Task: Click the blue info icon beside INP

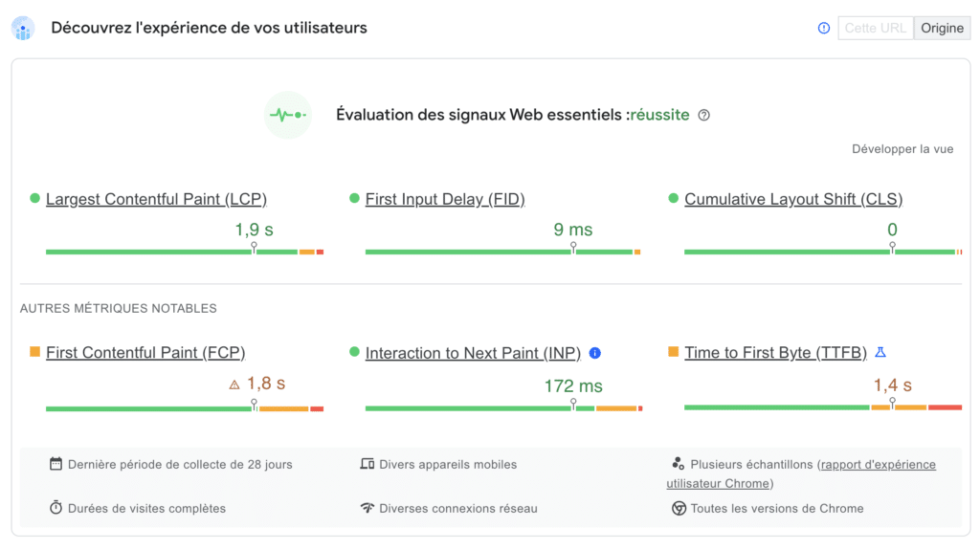Action: click(x=595, y=353)
